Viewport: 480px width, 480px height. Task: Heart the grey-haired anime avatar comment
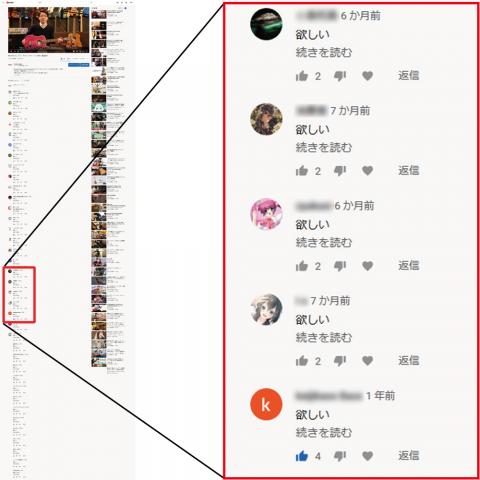367,361
